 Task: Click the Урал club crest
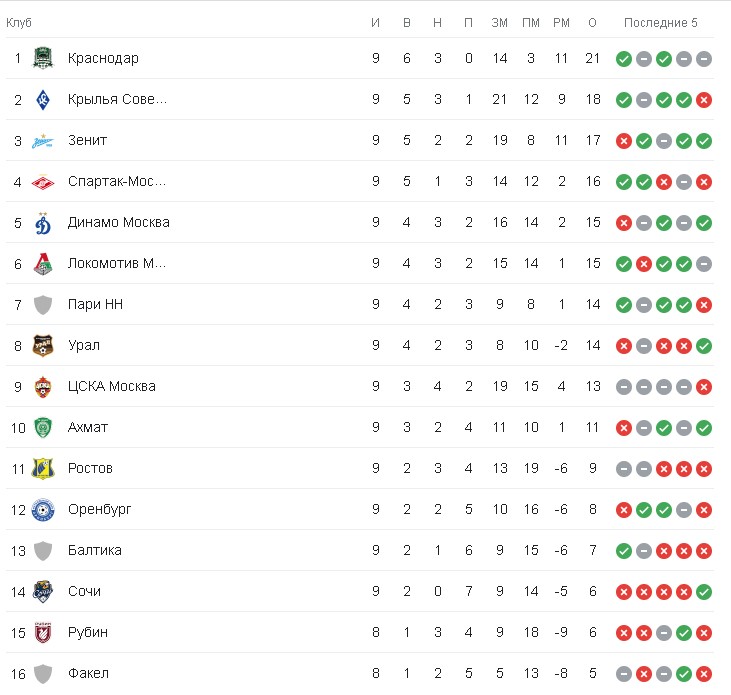[43, 345]
